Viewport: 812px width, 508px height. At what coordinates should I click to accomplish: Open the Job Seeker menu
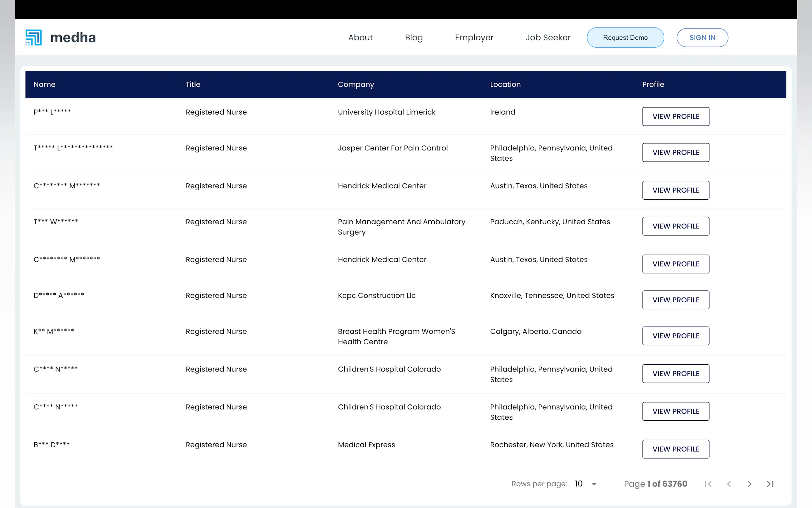point(548,38)
